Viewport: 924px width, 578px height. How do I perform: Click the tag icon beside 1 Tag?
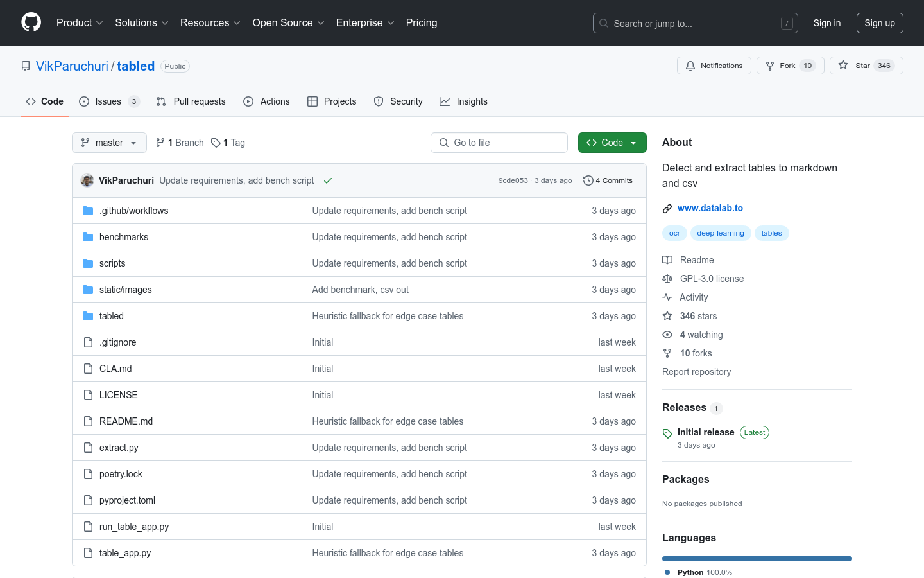216,143
